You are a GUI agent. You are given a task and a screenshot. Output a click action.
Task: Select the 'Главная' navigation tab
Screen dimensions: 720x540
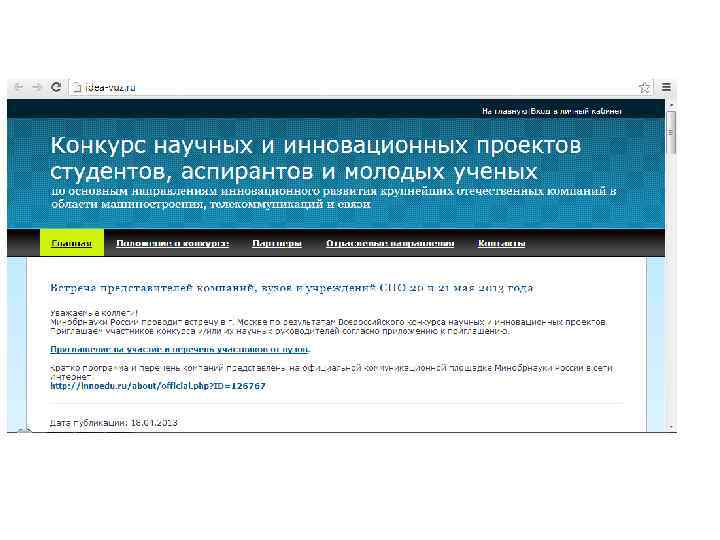pos(72,243)
